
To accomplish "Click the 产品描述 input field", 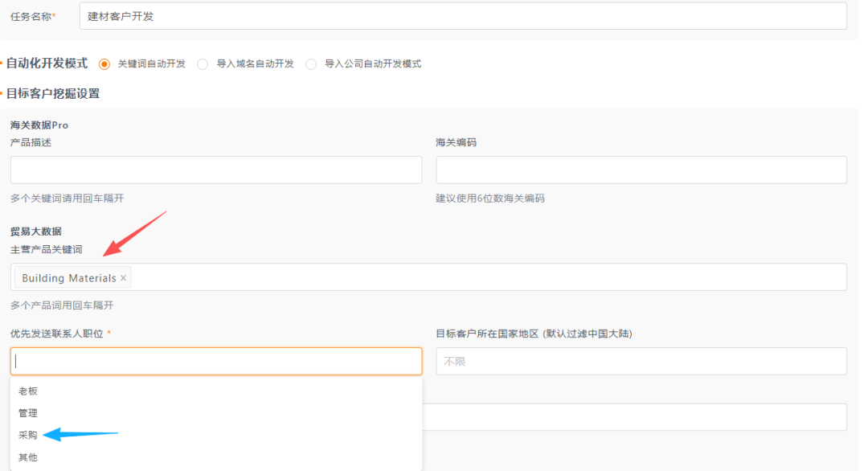I will click(x=216, y=170).
